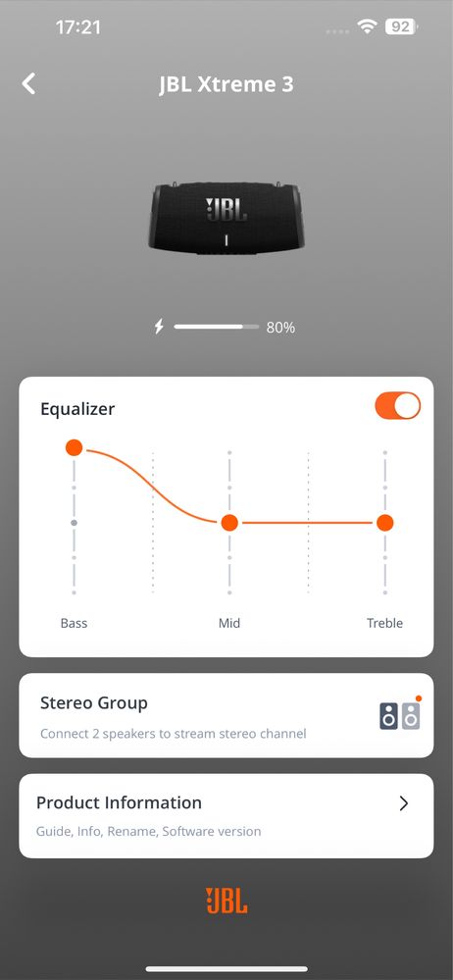Set Treble level to the bottom dot

pos(385,592)
